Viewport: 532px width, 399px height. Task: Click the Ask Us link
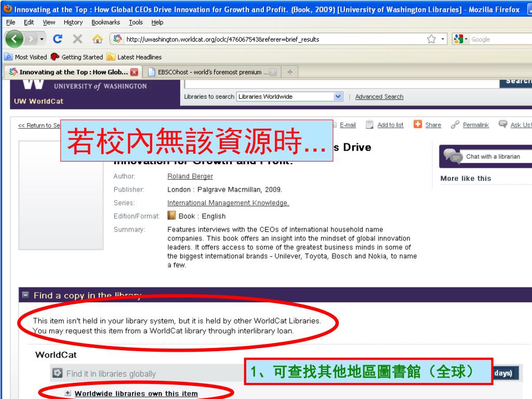coord(521,125)
